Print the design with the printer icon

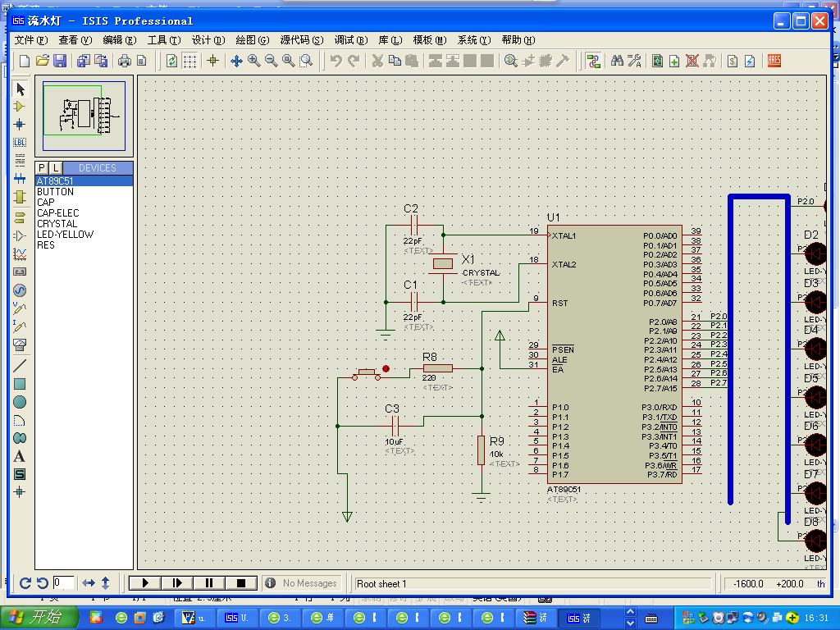point(125,61)
